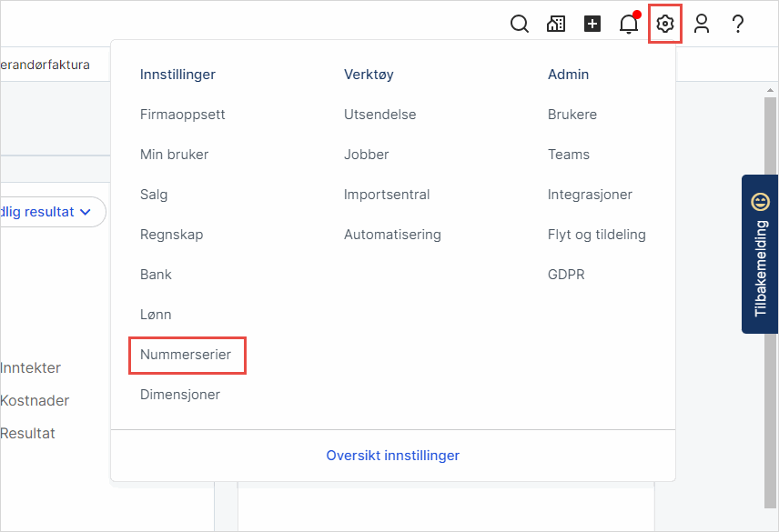This screenshot has height=532, width=779.
Task: Open the company building icon
Action: coord(556,25)
